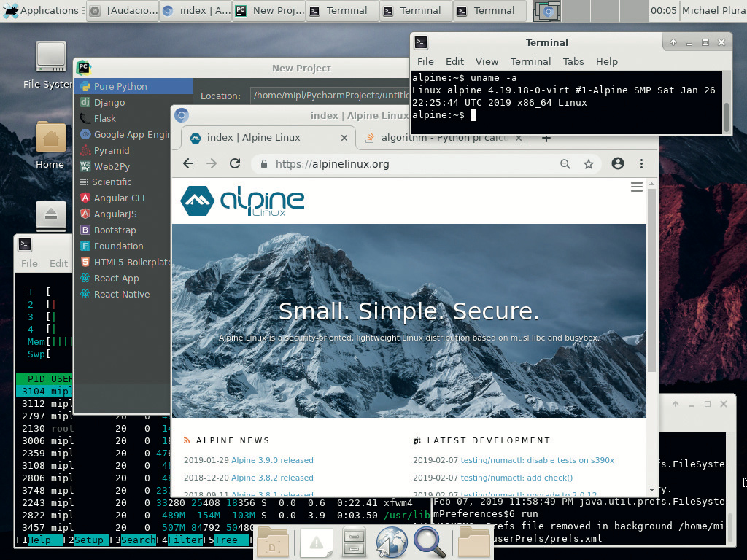Open the Tabs menu in terminal
Screen dimensions: 747x560
click(x=573, y=61)
